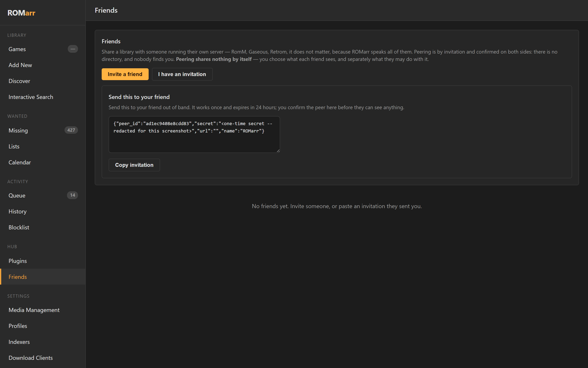Select the active Friends sidebar item
The height and width of the screenshot is (368, 588).
[43, 277]
